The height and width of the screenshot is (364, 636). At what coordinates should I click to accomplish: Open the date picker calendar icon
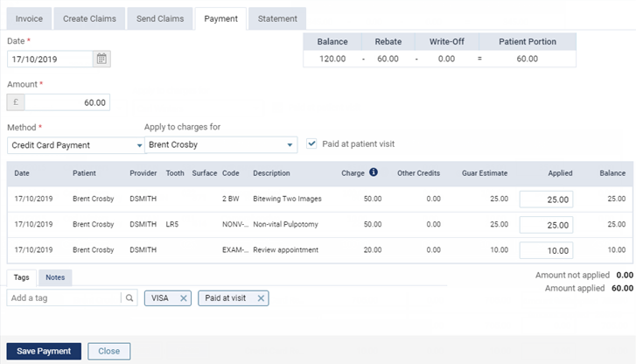coord(101,59)
